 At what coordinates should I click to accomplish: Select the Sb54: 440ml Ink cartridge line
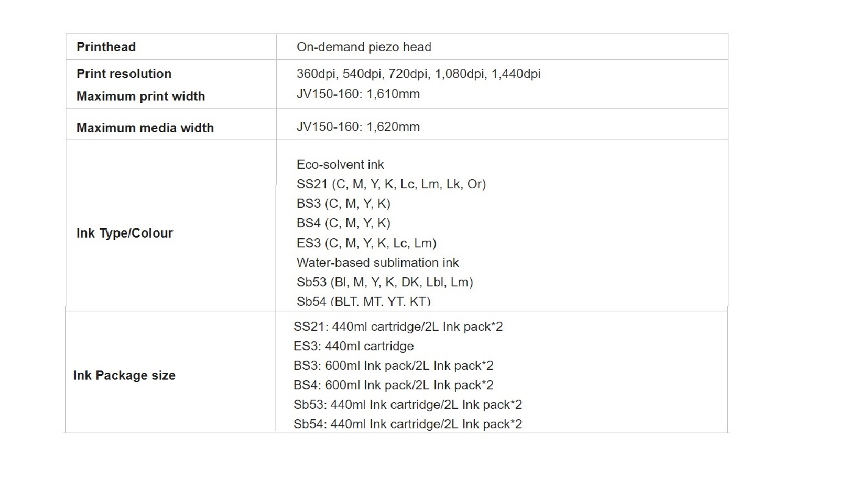tap(408, 424)
